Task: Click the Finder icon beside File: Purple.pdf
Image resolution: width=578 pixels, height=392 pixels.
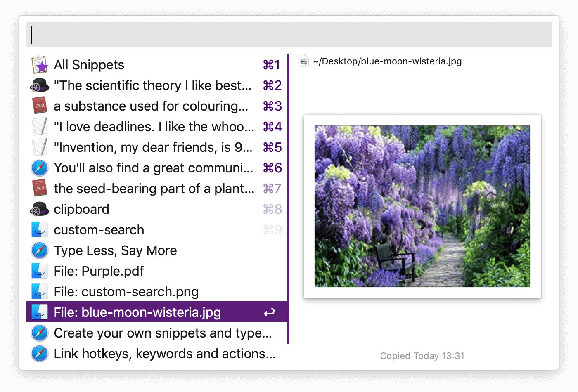Action: (x=40, y=271)
